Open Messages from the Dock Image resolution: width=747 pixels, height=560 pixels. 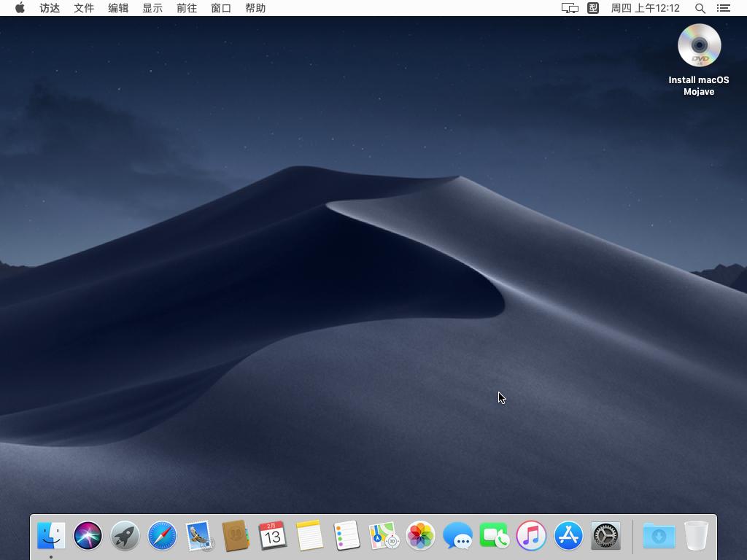point(458,535)
